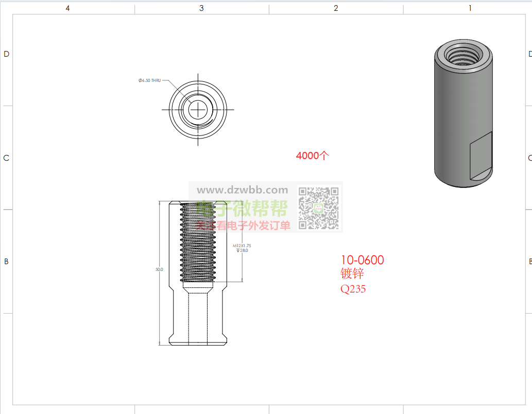This screenshot has height=414, width=532.
Task: Click zone column label 4
Action: [x=67, y=8]
